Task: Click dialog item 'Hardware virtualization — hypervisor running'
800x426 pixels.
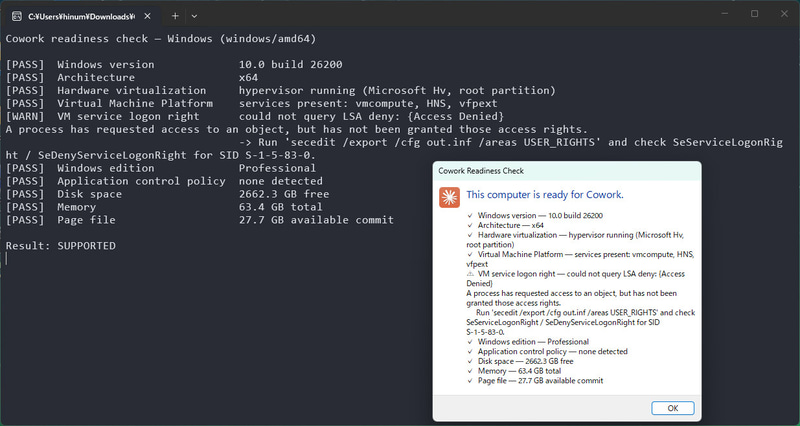Action: click(575, 240)
